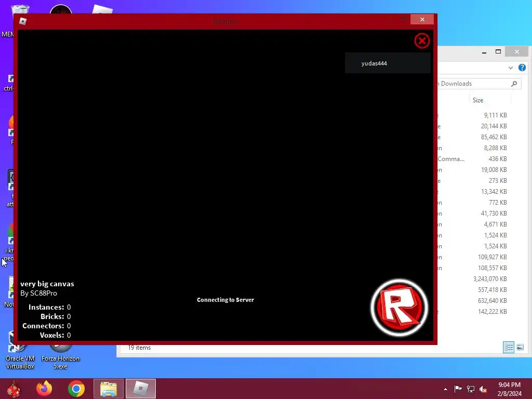Click the 'Voxels: 0' counter
The width and height of the screenshot is (532, 399).
[55, 335]
